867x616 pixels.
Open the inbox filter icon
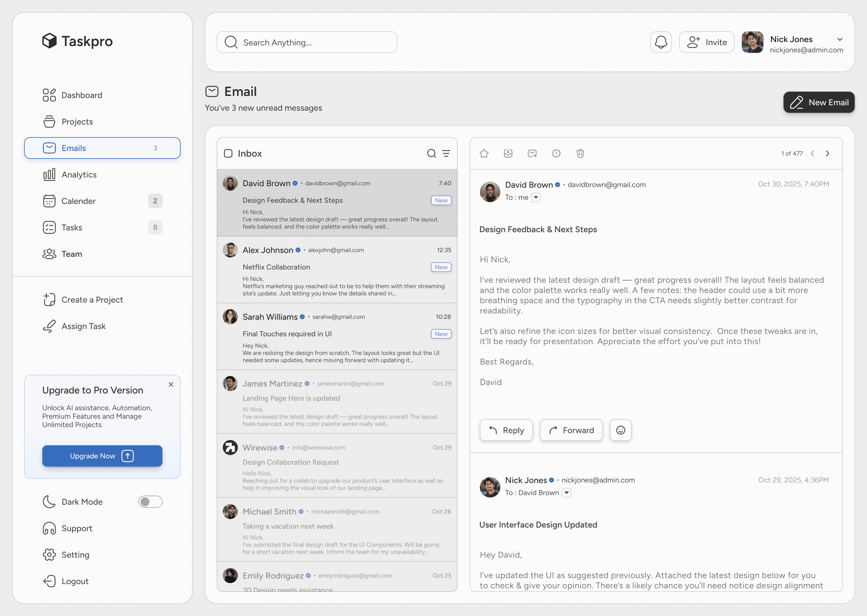[446, 154]
